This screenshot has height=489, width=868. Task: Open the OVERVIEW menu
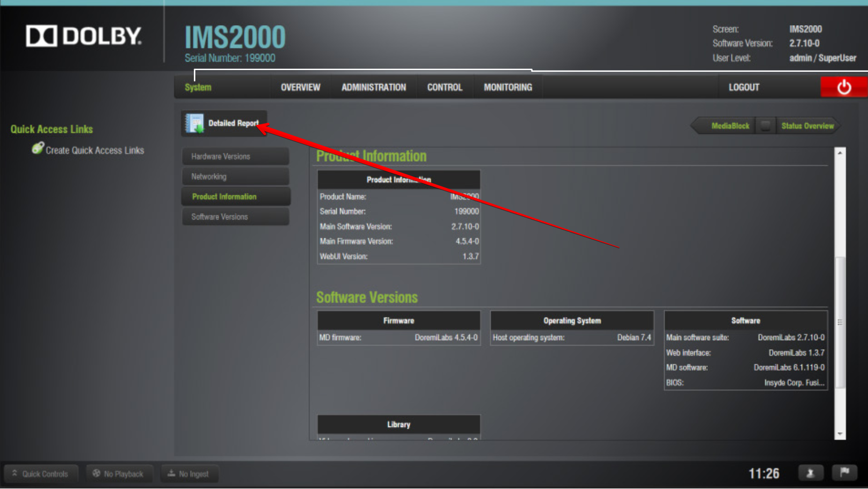(x=300, y=87)
